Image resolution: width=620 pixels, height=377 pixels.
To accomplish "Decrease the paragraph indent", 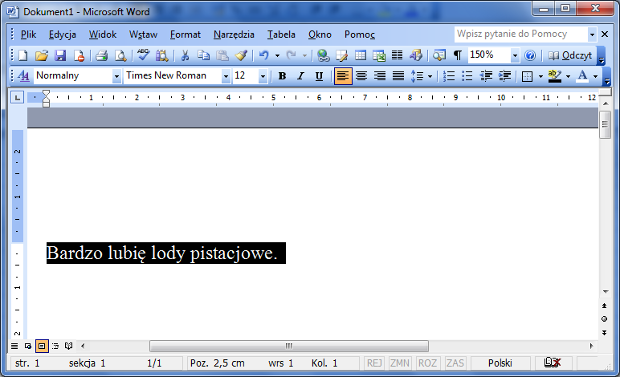I will point(486,76).
